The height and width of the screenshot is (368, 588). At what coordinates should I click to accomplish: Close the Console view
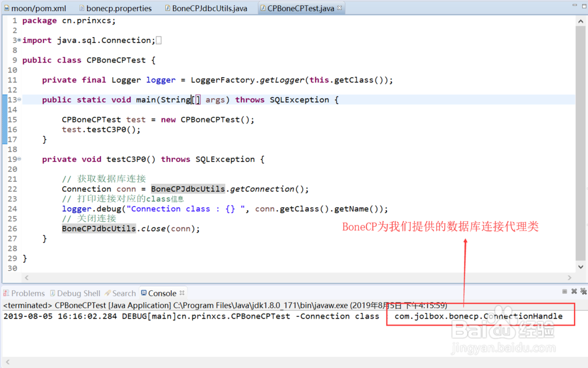pyautogui.click(x=182, y=293)
